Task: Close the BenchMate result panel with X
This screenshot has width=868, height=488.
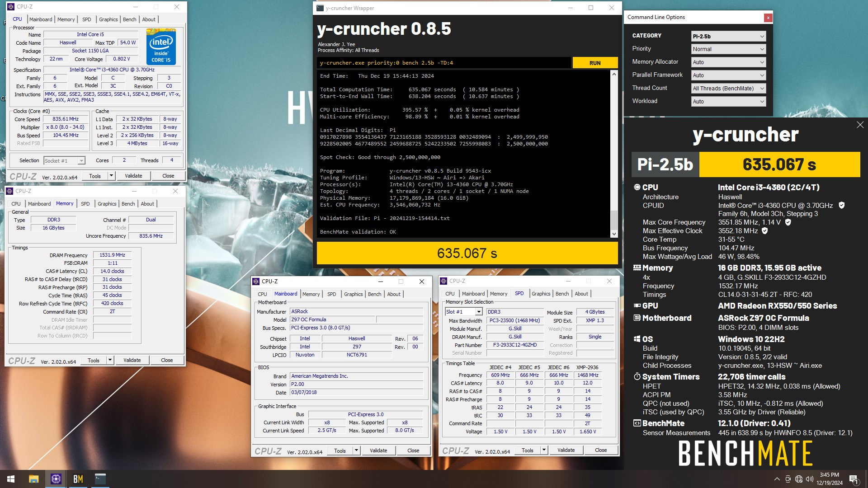Action: pyautogui.click(x=860, y=125)
